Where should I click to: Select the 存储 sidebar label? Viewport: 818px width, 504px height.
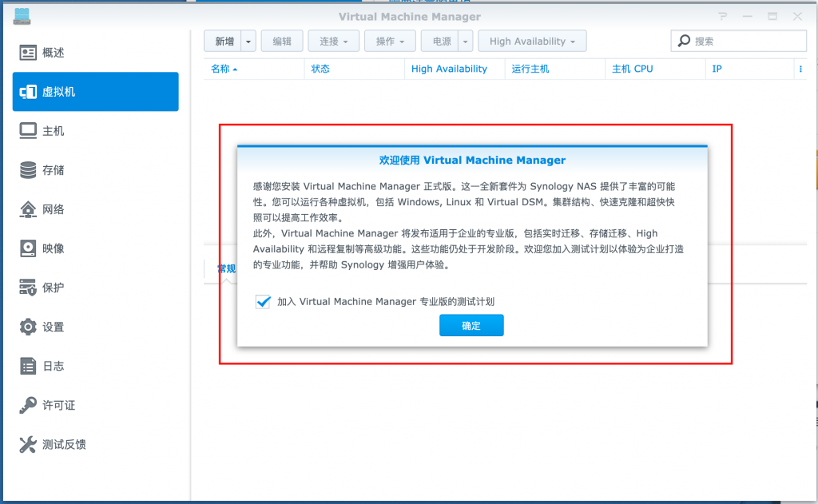point(54,170)
